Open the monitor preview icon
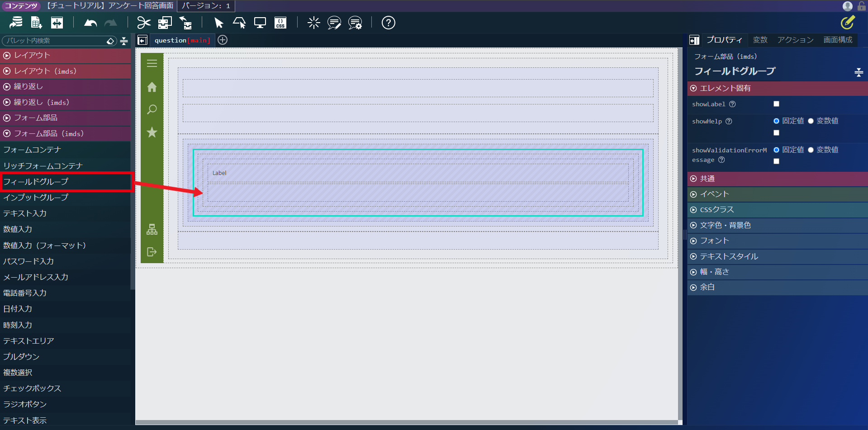Screen dimensions: 868x430 tap(260, 23)
